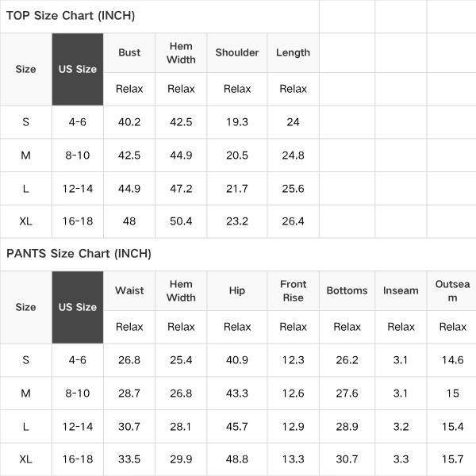Click the 28.7 waist value for size M
The height and width of the screenshot is (476, 476).
129,393
